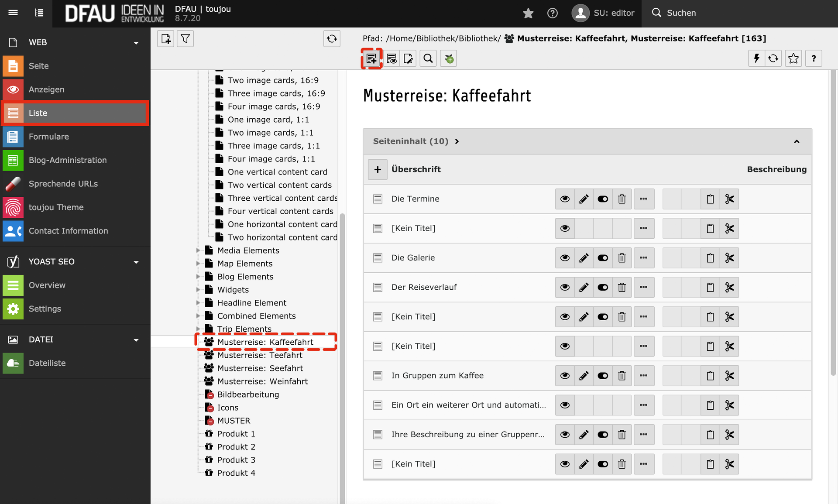Open the page tree filter icon

(185, 39)
